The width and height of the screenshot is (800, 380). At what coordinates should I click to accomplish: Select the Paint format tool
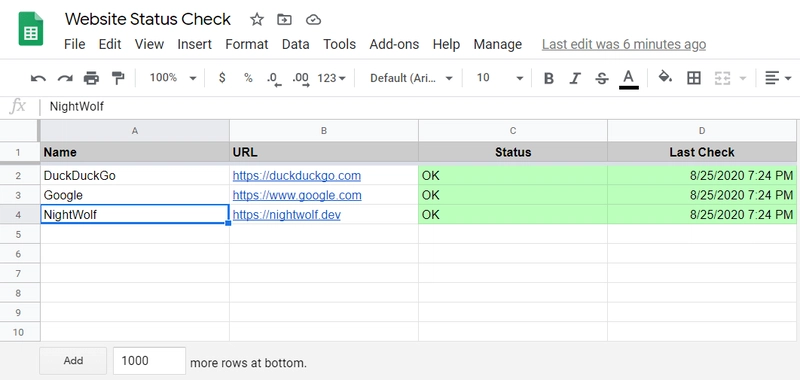[x=118, y=78]
